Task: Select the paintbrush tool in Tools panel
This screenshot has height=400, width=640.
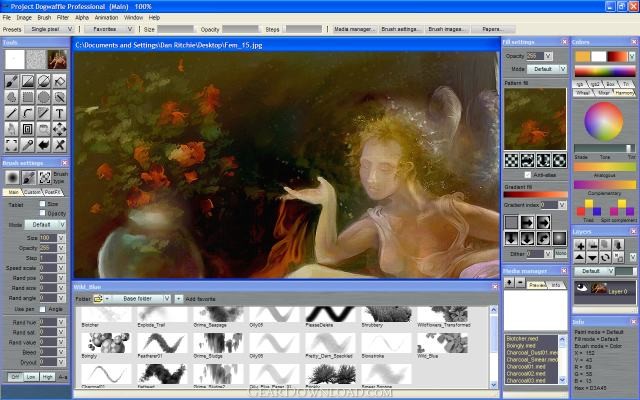Action: pos(11,81)
